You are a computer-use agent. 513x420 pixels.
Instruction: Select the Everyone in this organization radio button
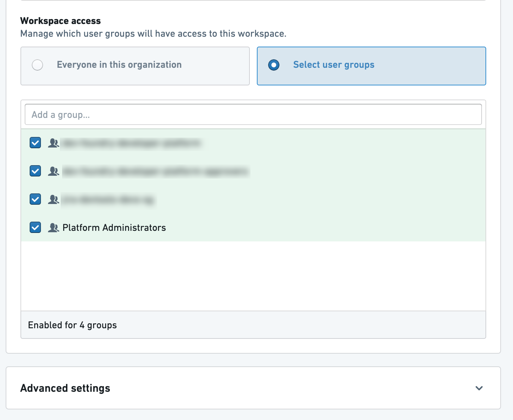point(37,65)
